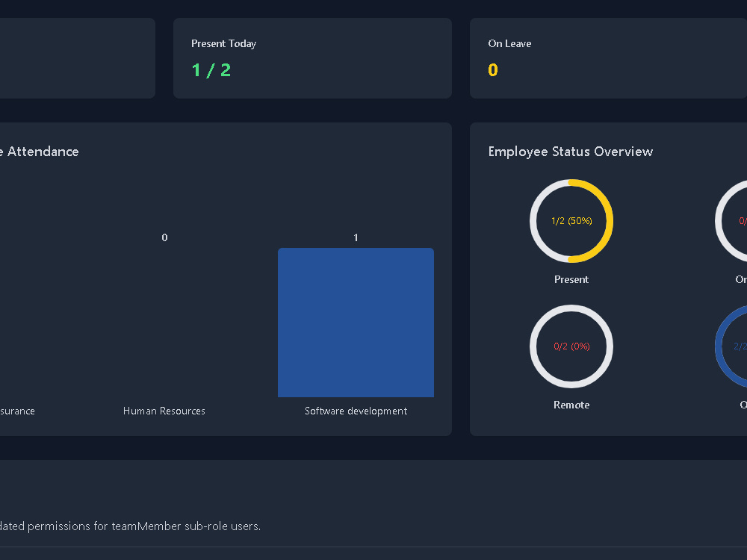Click the value 0 above Human Resources
The width and height of the screenshot is (747, 560).
pyautogui.click(x=164, y=237)
